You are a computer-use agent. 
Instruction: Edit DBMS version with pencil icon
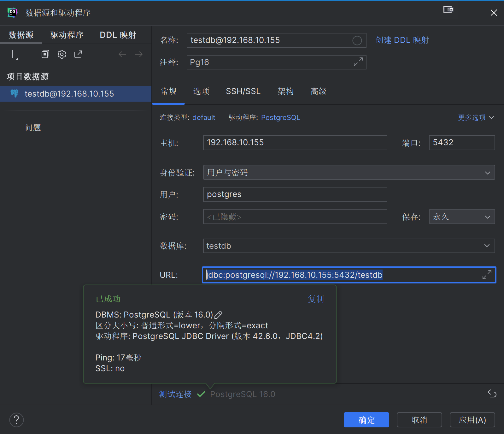pos(219,315)
